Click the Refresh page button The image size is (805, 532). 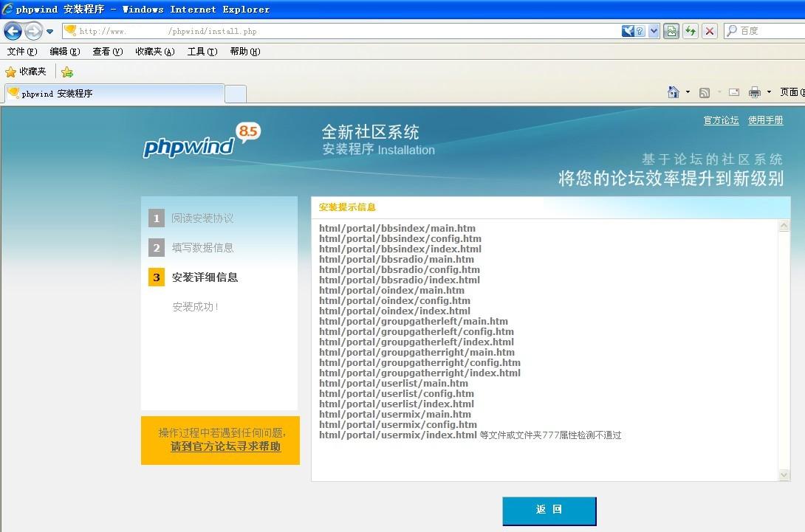click(x=691, y=31)
